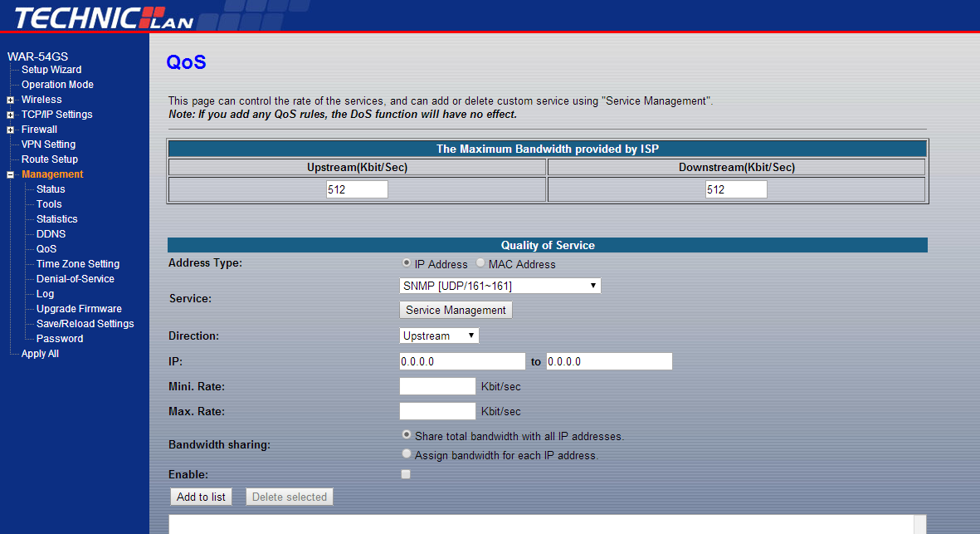Viewport: 980px width, 534px height.
Task: Click the Max. Rate input field
Action: click(437, 411)
